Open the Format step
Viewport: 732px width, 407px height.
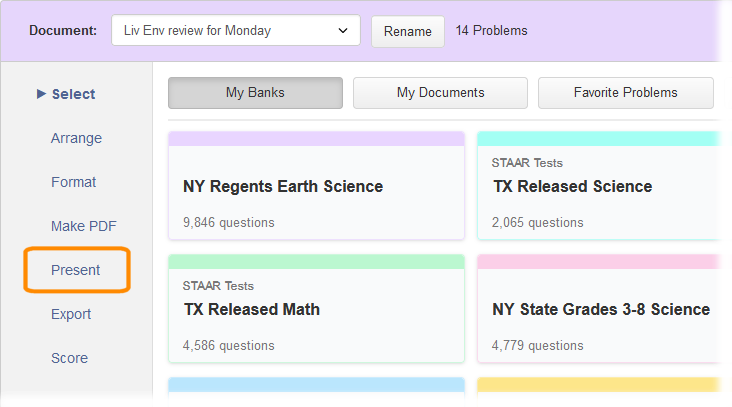[74, 182]
